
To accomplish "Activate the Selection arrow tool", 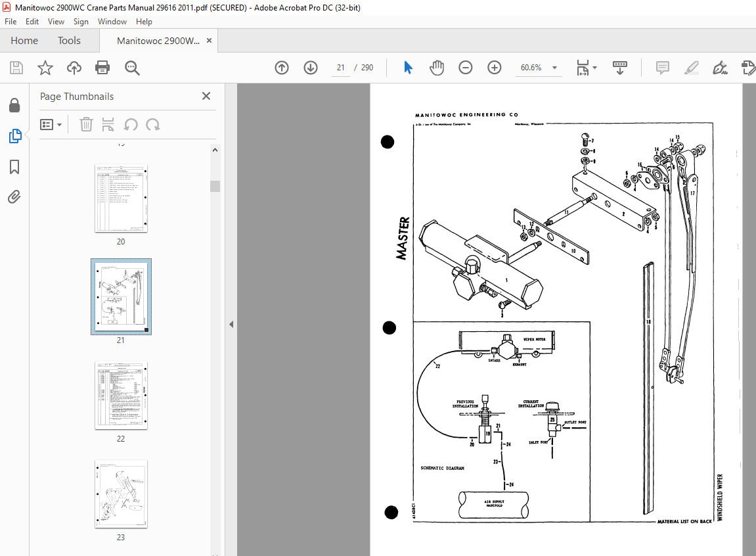I will pyautogui.click(x=408, y=68).
